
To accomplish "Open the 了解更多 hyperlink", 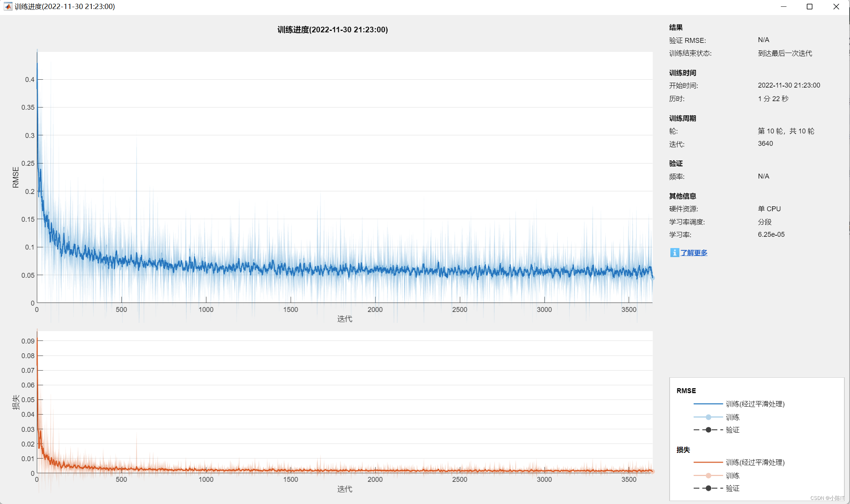I will pyautogui.click(x=694, y=253).
